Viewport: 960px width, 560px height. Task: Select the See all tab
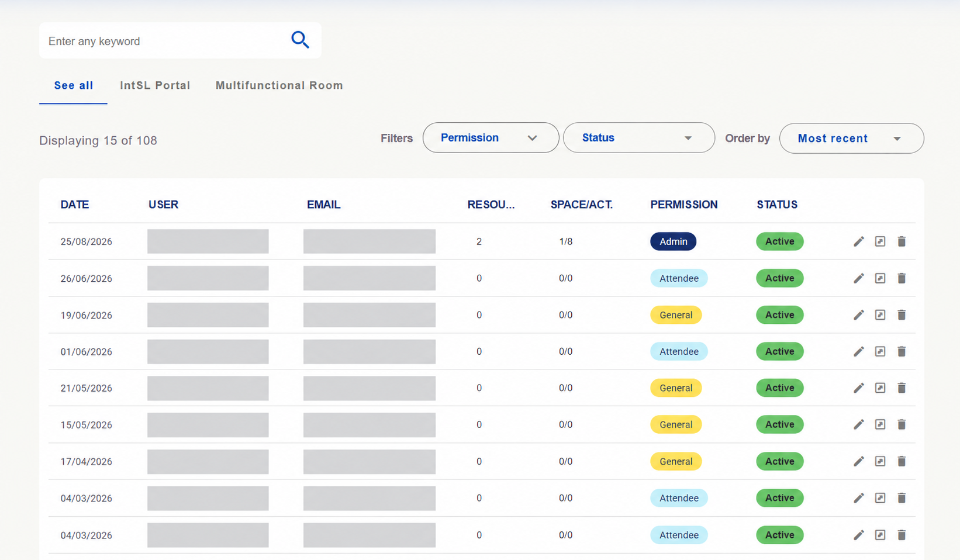point(74,85)
